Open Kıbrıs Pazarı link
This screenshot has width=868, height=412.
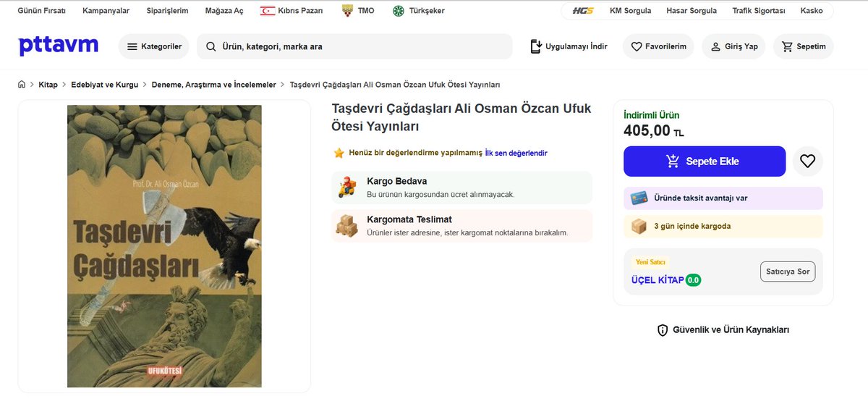tap(301, 11)
